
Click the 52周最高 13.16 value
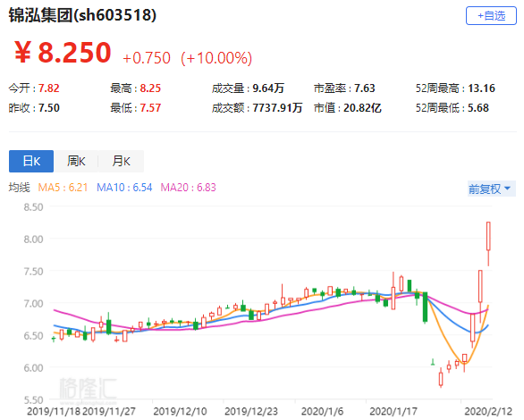(481, 88)
